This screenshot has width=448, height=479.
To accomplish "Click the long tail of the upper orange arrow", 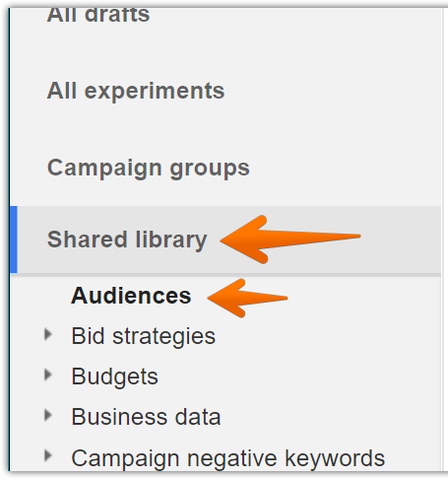I will pos(315,238).
